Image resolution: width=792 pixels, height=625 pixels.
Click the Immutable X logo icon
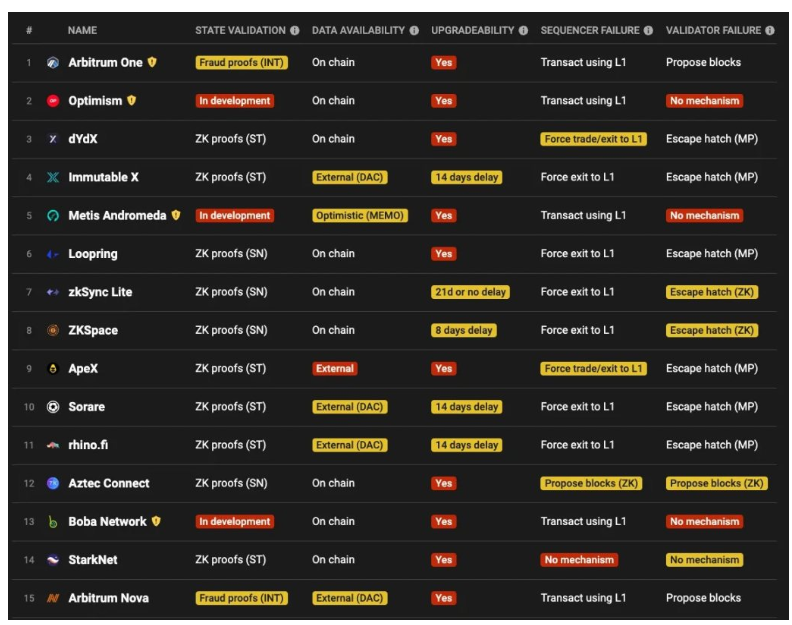pos(53,177)
